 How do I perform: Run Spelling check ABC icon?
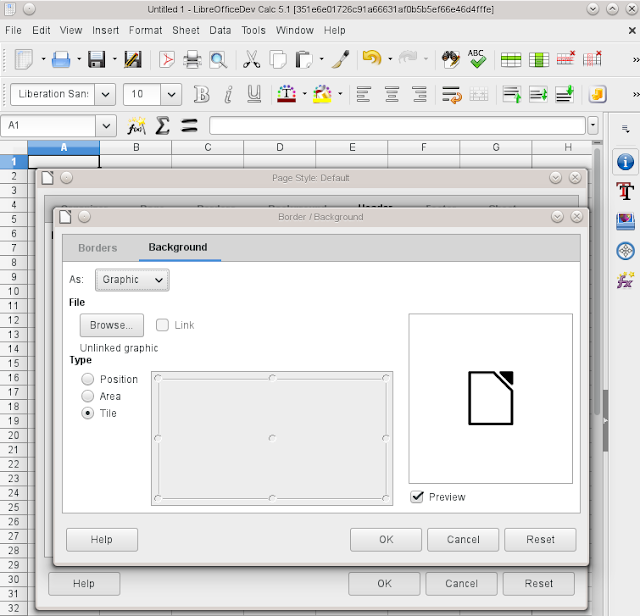pos(477,59)
